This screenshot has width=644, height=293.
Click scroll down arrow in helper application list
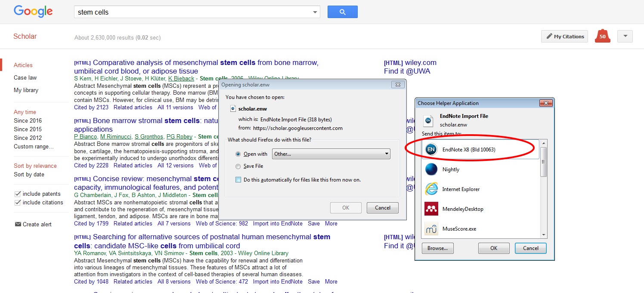[x=544, y=235]
